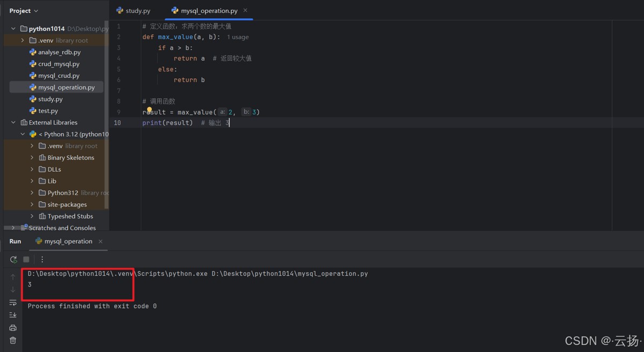Toggle soft-wrap in the Run console
The image size is (644, 352).
tap(13, 303)
